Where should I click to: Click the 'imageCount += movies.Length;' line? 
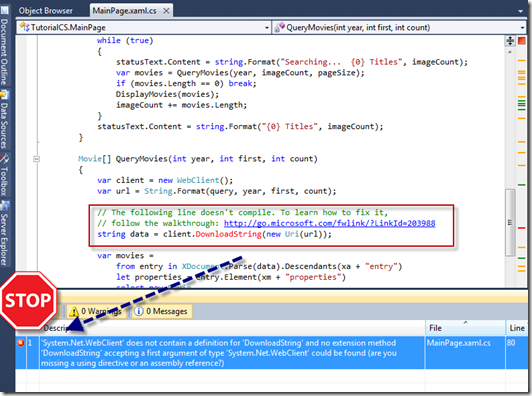(x=182, y=105)
